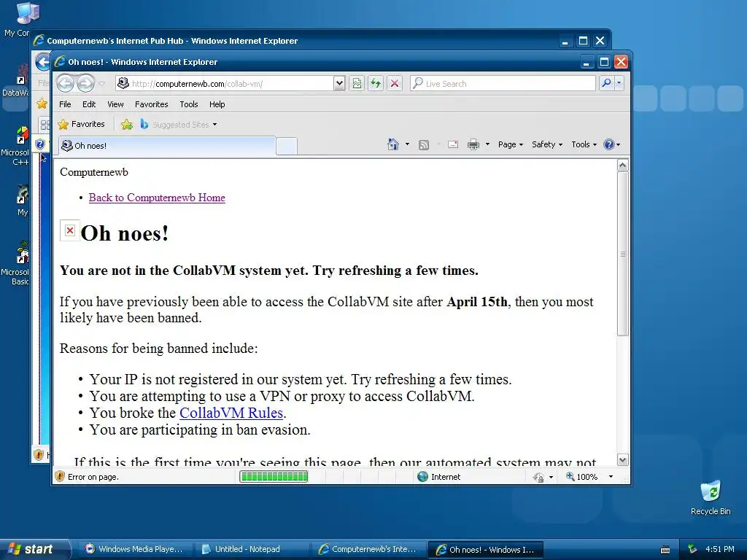
Task: Click the Start button
Action: coord(34,549)
